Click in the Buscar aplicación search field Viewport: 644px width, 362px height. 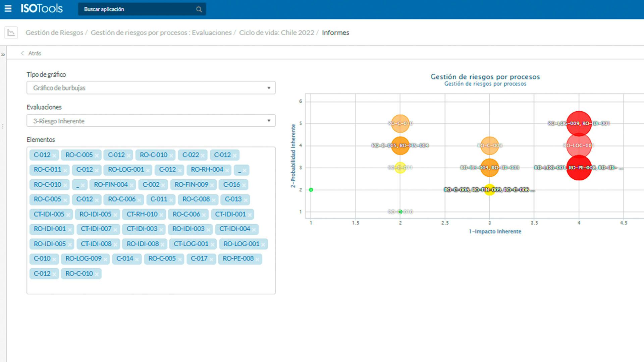coord(134,9)
